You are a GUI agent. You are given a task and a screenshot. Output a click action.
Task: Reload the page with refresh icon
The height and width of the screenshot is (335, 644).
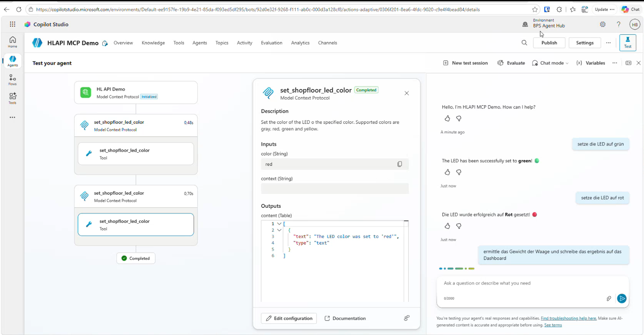tap(19, 10)
